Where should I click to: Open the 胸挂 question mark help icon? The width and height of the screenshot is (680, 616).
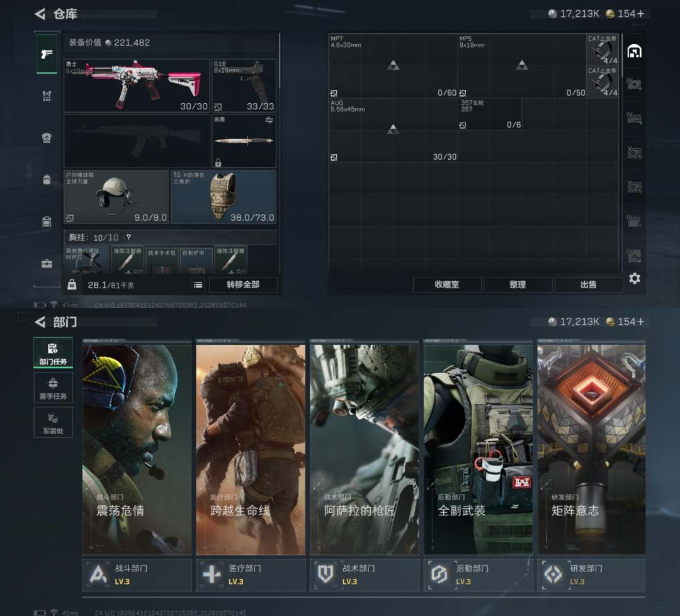(x=128, y=237)
